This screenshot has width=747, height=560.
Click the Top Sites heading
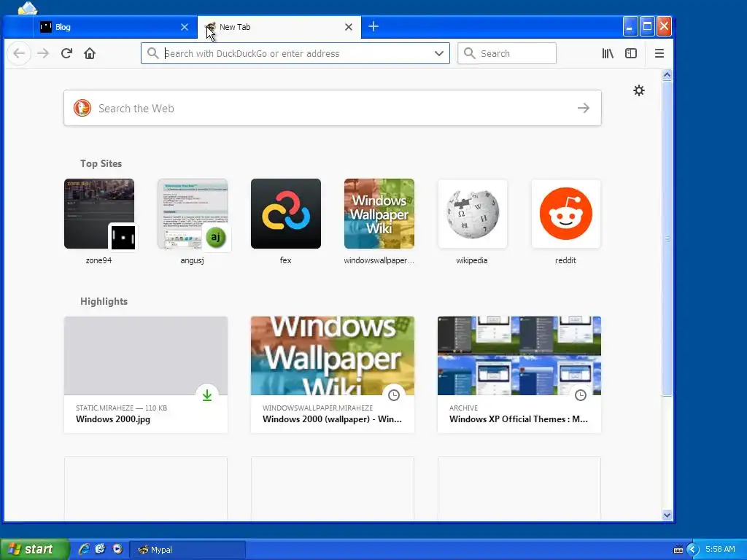click(x=101, y=163)
